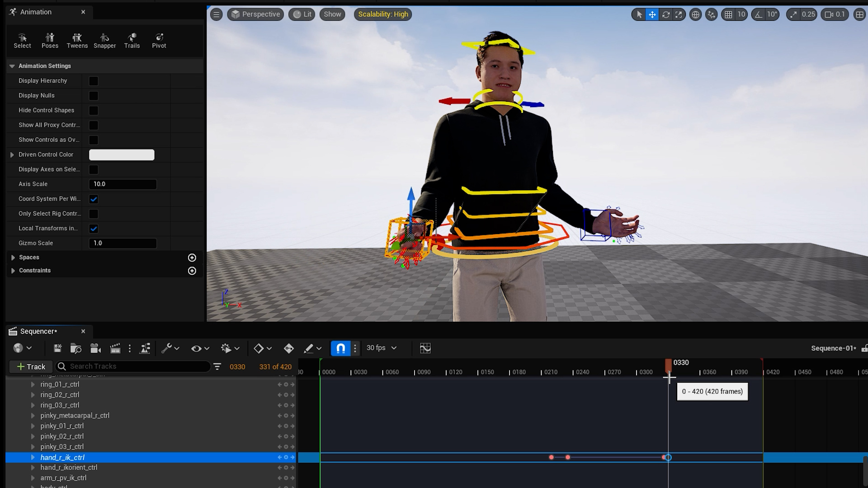The width and height of the screenshot is (868, 488).
Task: Open viewport layout options icon
Action: click(859, 14)
